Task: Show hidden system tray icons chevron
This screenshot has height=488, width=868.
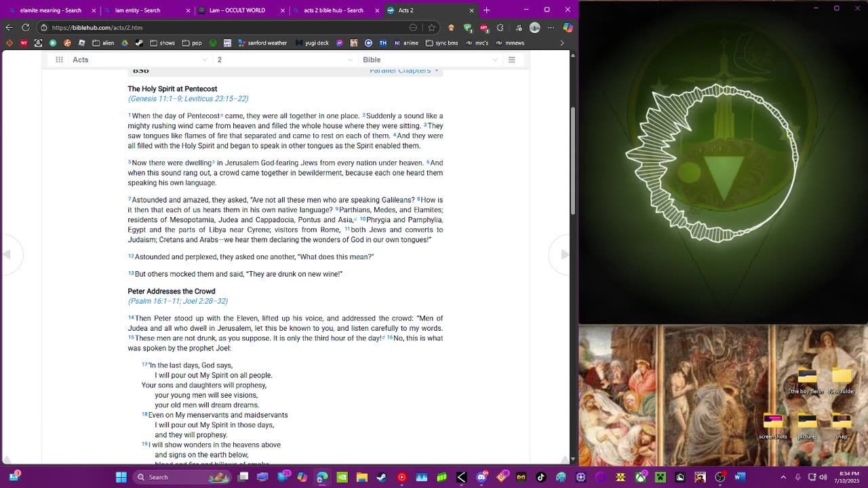Action: (x=783, y=477)
